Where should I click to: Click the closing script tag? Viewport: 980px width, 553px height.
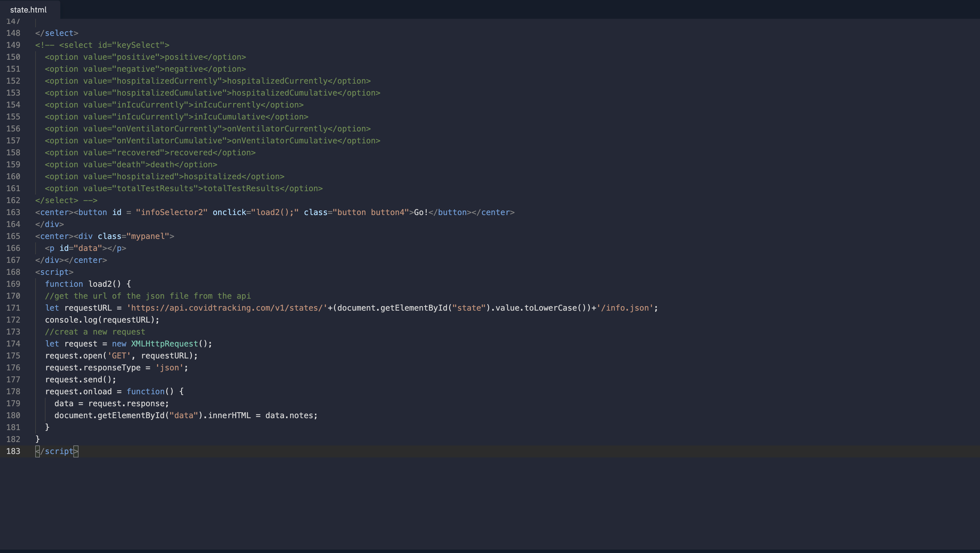pos(57,451)
